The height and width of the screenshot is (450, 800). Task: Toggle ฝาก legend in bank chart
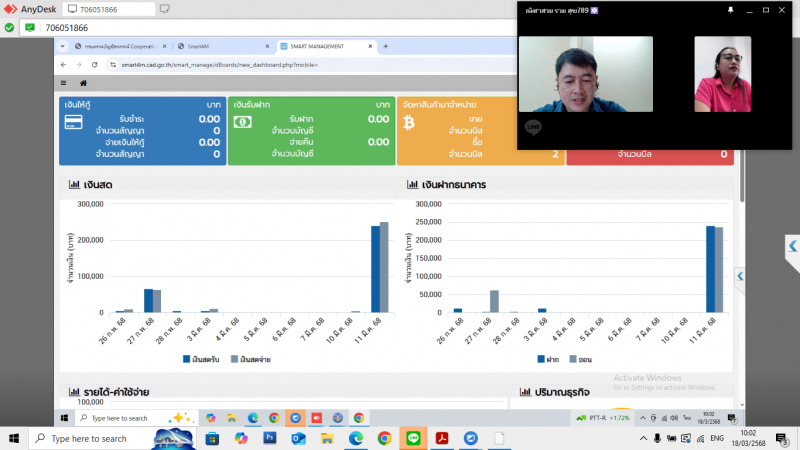point(548,359)
